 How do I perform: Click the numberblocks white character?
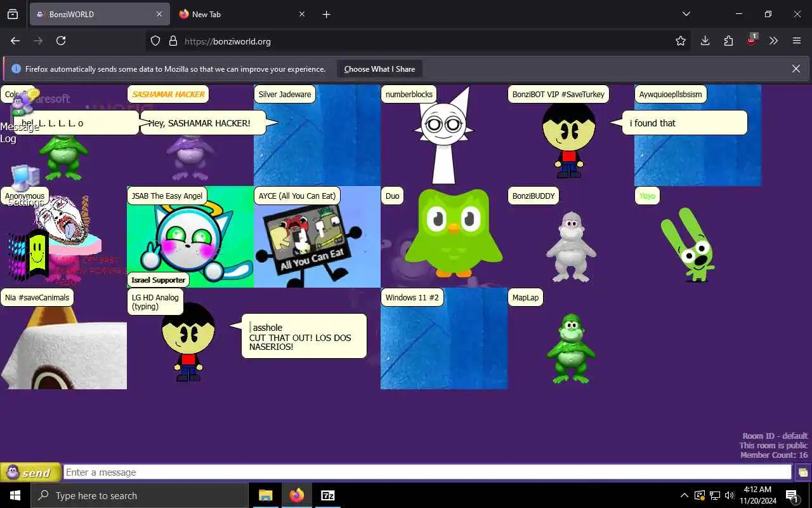[x=444, y=137]
